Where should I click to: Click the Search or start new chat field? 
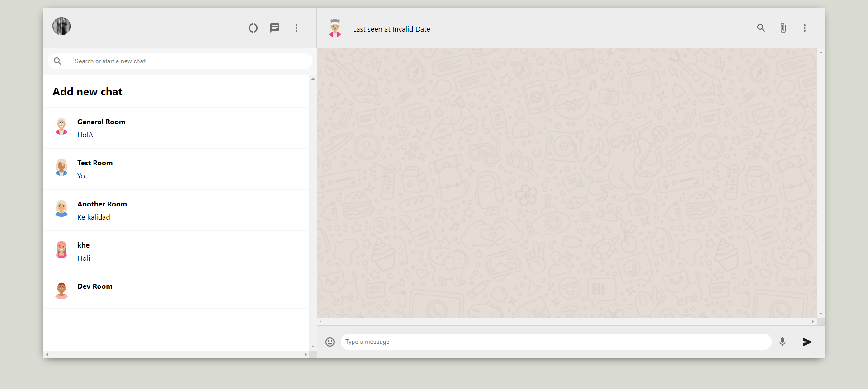click(190, 61)
